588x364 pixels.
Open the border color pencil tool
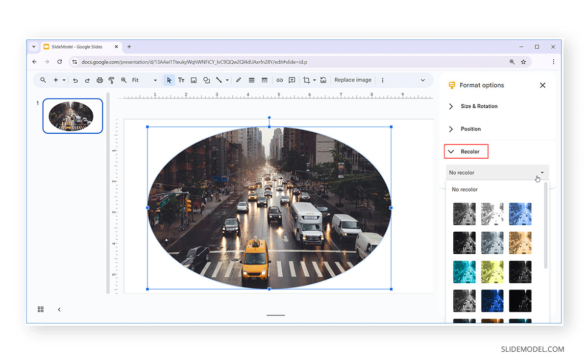tap(239, 80)
